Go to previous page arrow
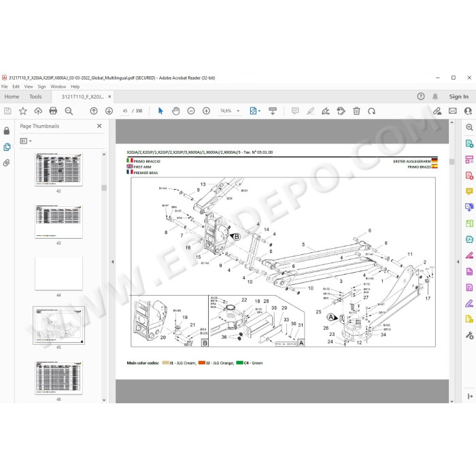Screen dimensions: 476x476 (x=94, y=111)
